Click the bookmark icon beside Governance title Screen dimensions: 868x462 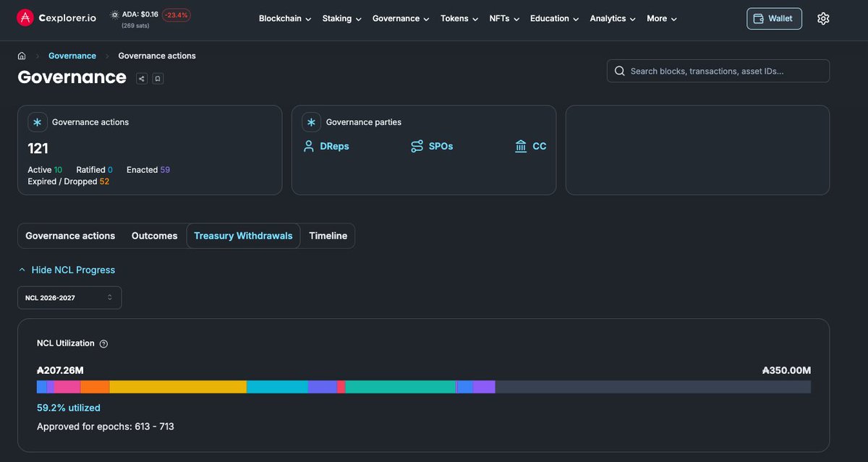point(158,78)
